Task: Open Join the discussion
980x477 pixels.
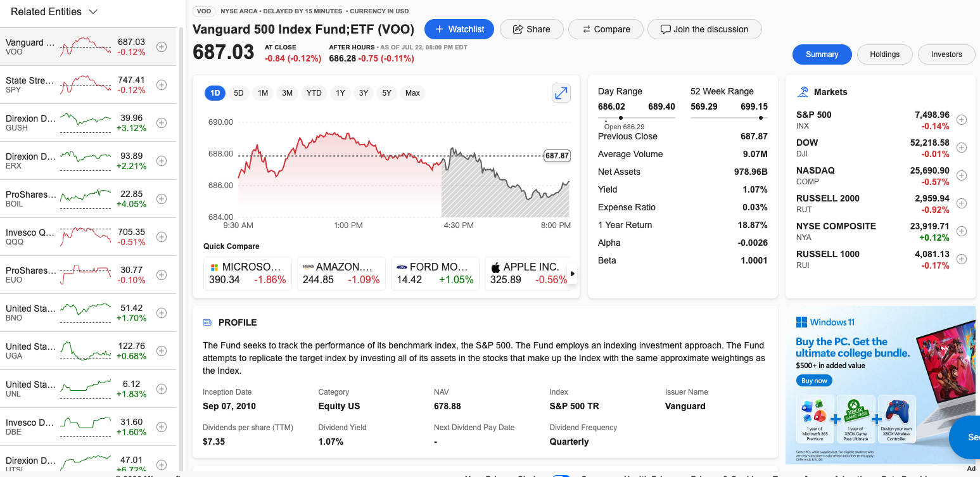Action: (x=704, y=29)
